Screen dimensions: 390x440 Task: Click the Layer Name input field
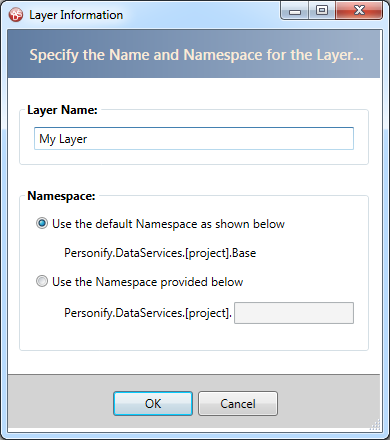[x=194, y=138]
